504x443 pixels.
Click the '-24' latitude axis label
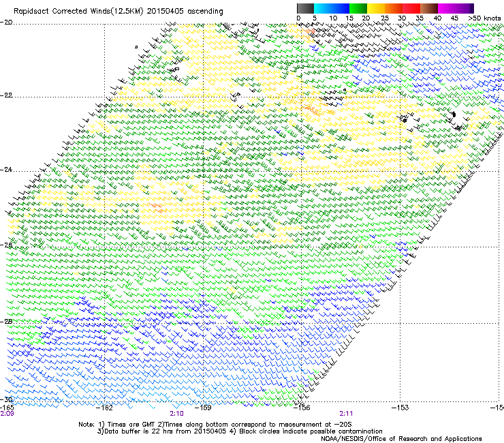6,170
